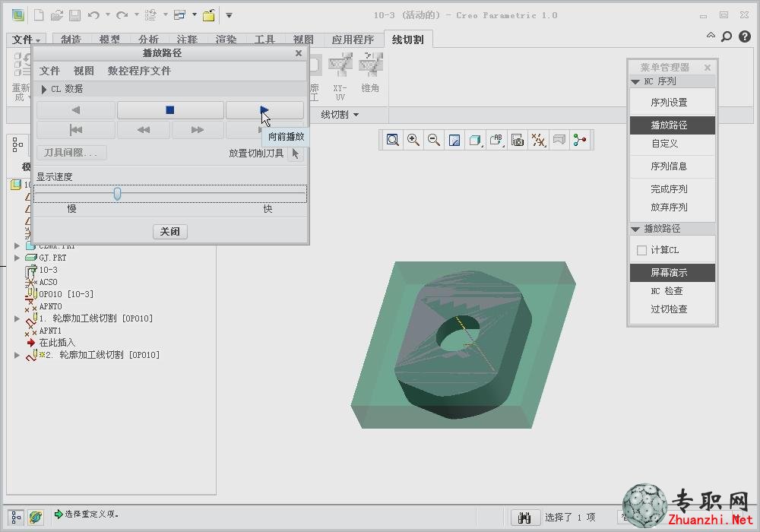This screenshot has height=532, width=760.
Task: Click the Zoom In magnifier icon
Action: click(x=413, y=141)
